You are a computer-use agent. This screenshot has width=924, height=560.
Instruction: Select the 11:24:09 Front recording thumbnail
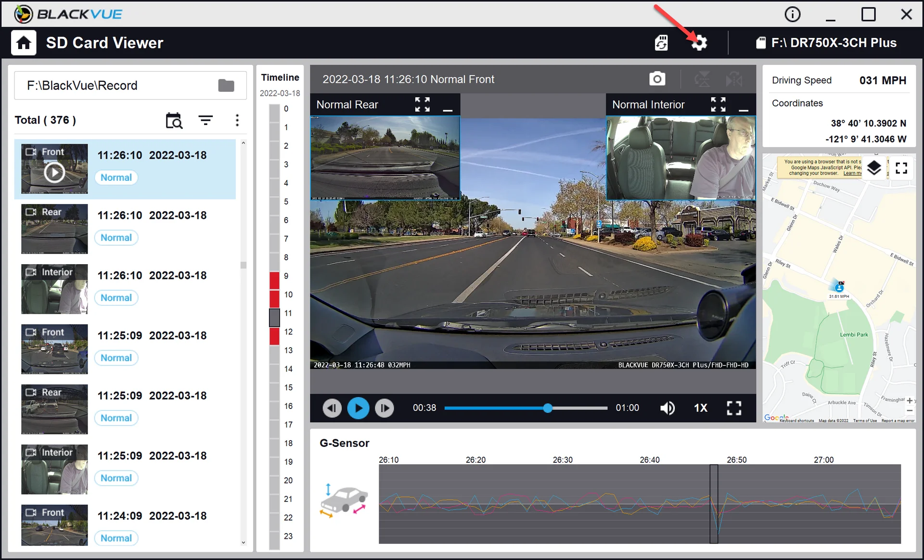click(54, 525)
